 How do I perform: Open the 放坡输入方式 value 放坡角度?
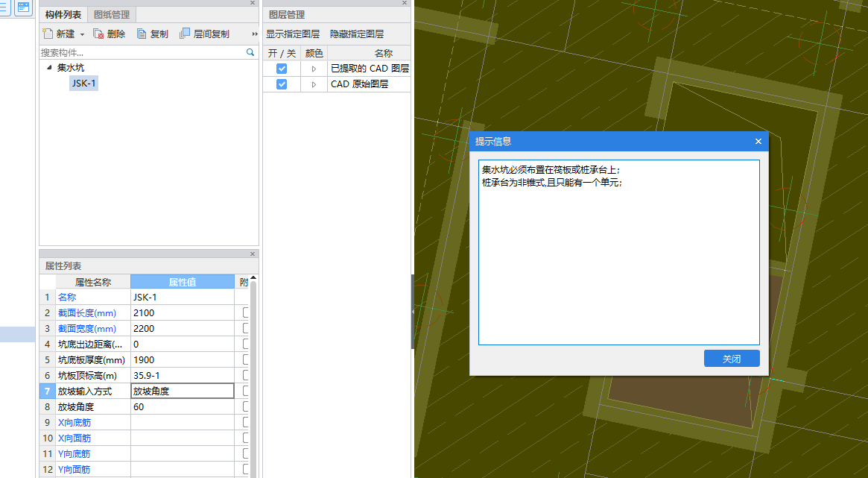coord(183,391)
